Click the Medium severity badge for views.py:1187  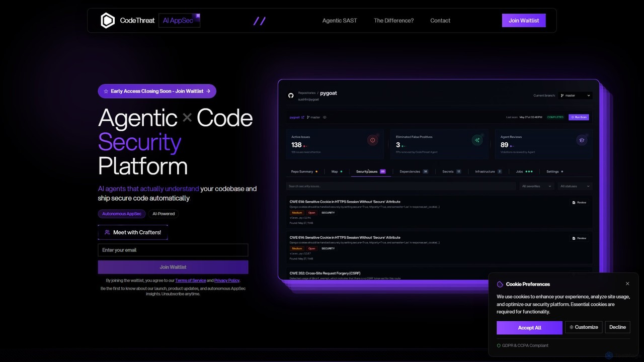297,248
